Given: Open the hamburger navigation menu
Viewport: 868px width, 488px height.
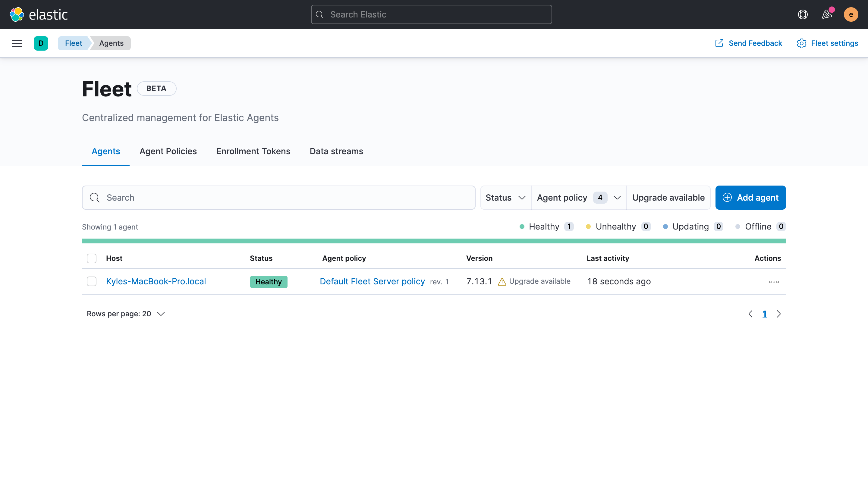Looking at the screenshot, I should (17, 43).
